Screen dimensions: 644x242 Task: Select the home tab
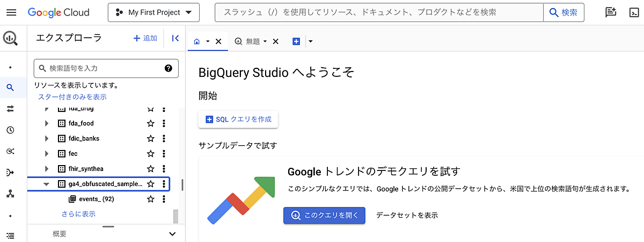point(196,41)
